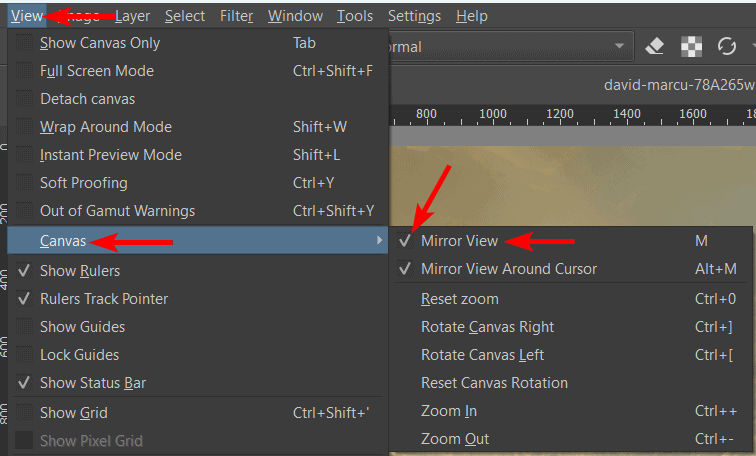Disable Mirror View Around Cursor
The image size is (756, 456).
point(405,269)
